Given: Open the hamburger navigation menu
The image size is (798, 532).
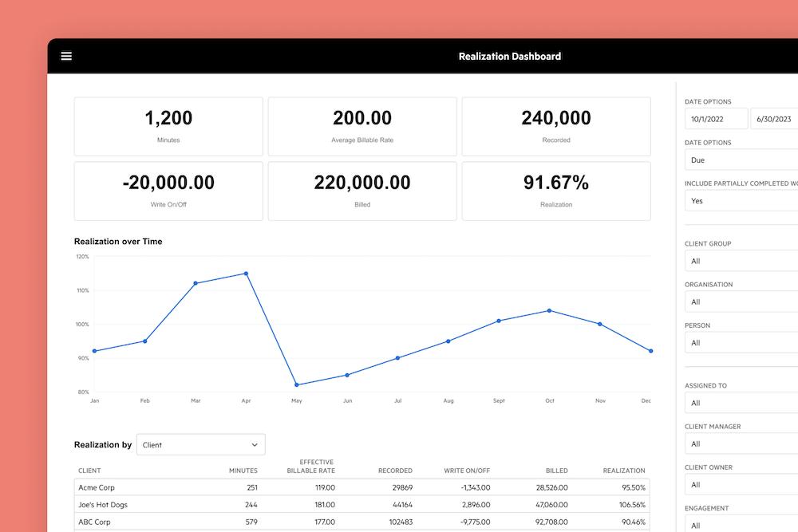Looking at the screenshot, I should [x=66, y=56].
